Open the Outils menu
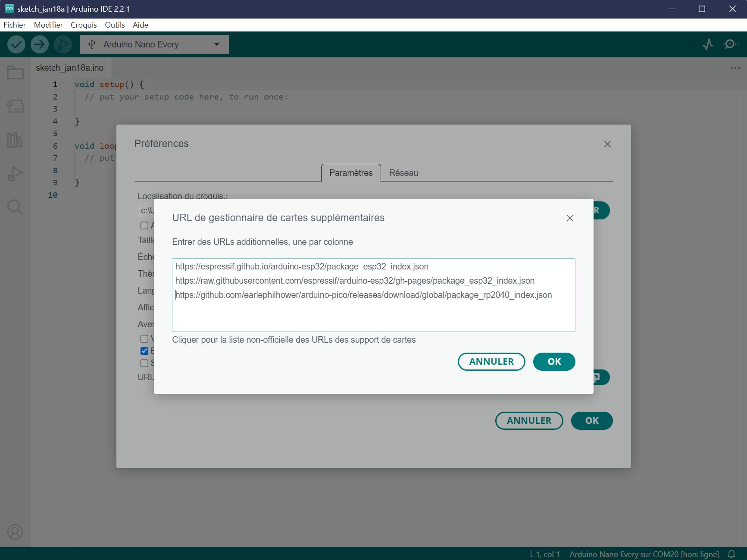Image resolution: width=747 pixels, height=560 pixels. (x=115, y=25)
